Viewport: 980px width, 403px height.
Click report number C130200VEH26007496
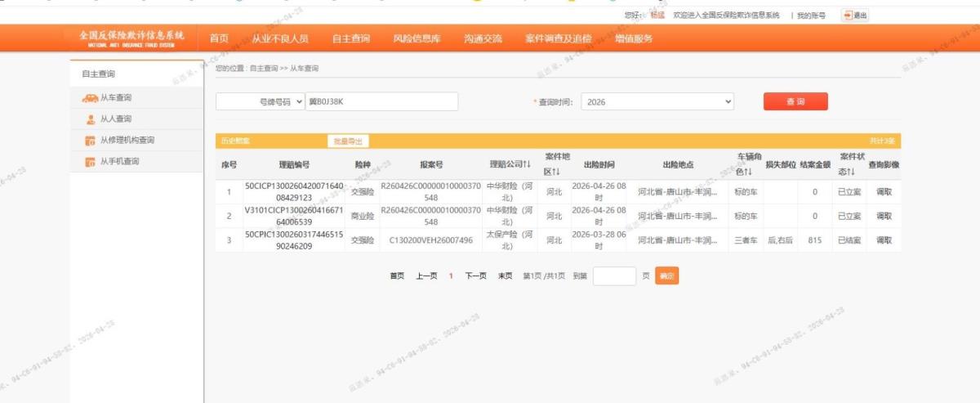pyautogui.click(x=430, y=240)
